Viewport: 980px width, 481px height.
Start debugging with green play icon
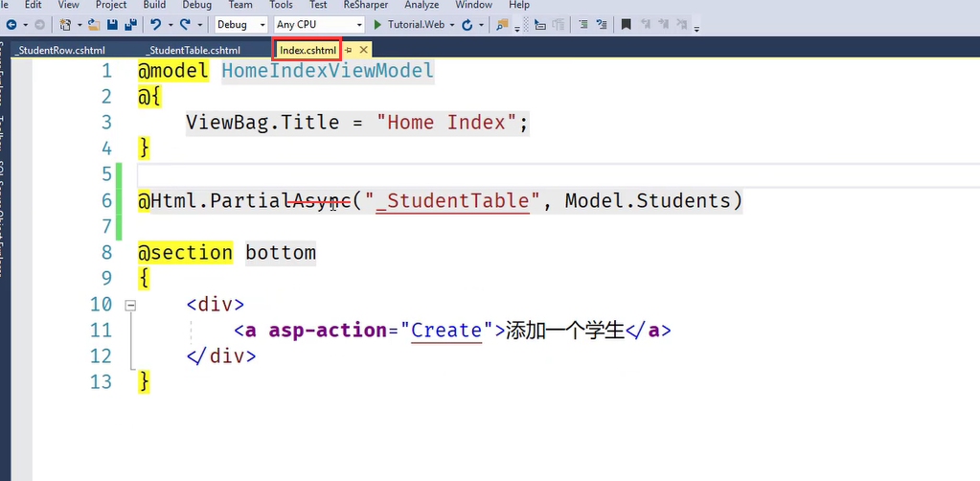tap(378, 24)
